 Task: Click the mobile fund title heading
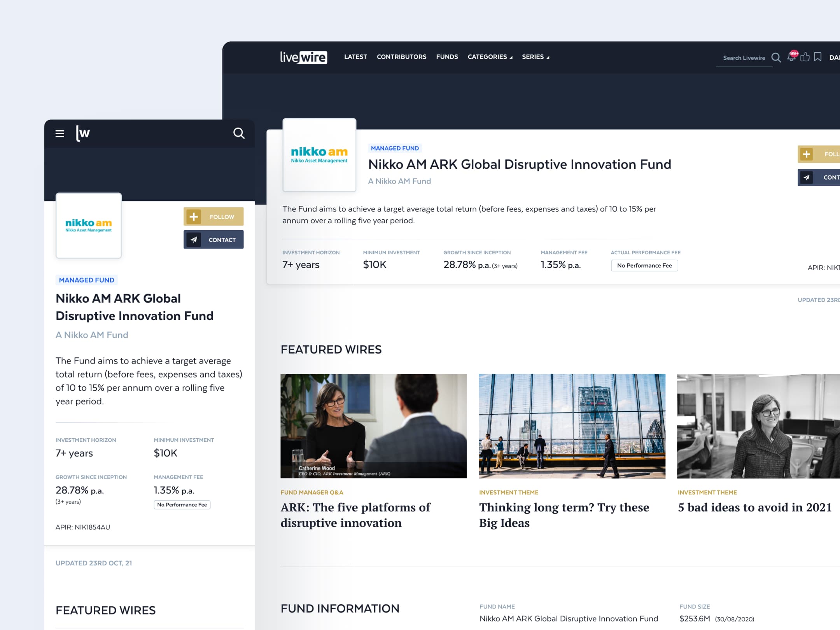pos(135,307)
